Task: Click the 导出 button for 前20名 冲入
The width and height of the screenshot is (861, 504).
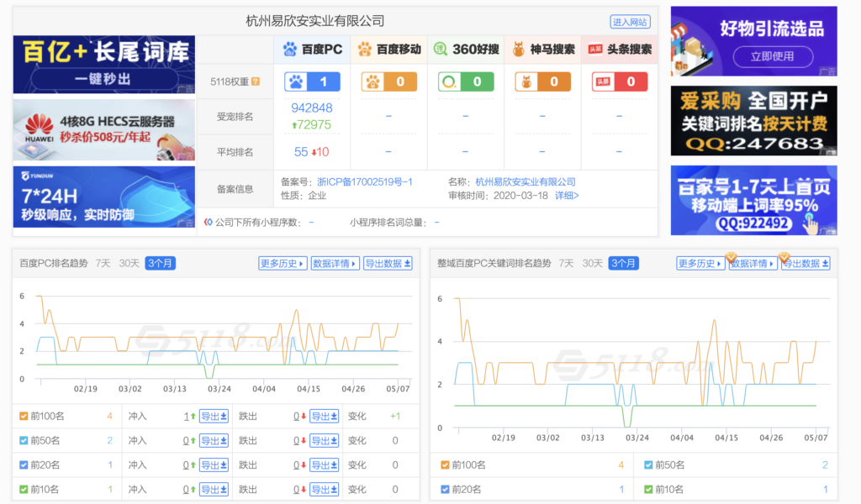Action: coord(214,465)
